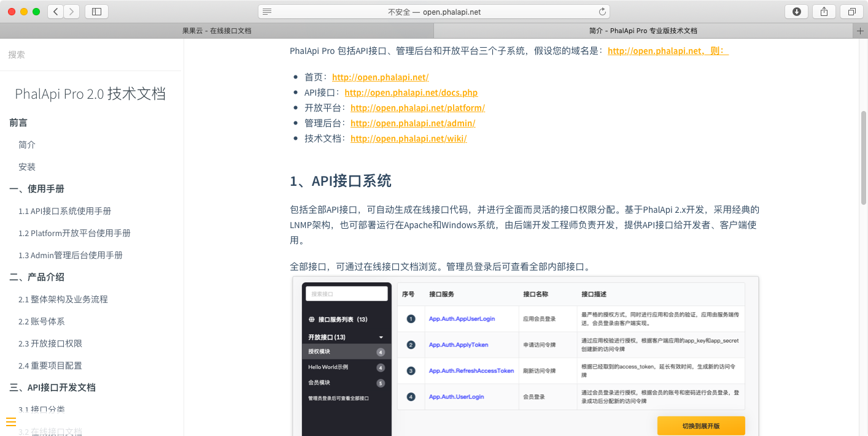The height and width of the screenshot is (436, 868).
Task: Open the PhalApi Pro 2.0 技术文档 title
Action: pyautogui.click(x=90, y=93)
